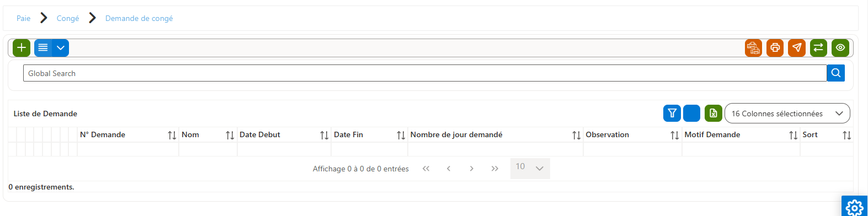Click the Nom column header text
The height and width of the screenshot is (216, 868).
pyautogui.click(x=190, y=134)
